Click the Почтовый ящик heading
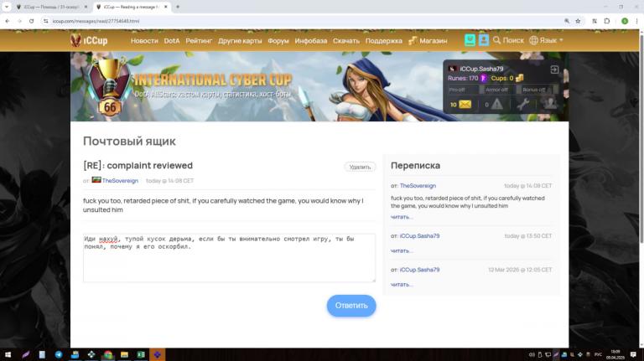The image size is (644, 361). (129, 141)
